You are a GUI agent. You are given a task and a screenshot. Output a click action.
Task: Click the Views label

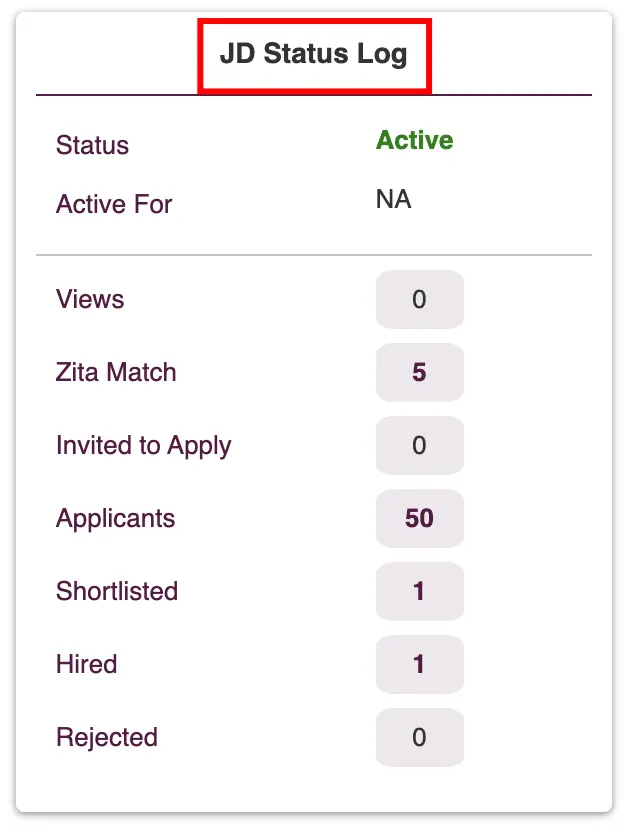[90, 299]
